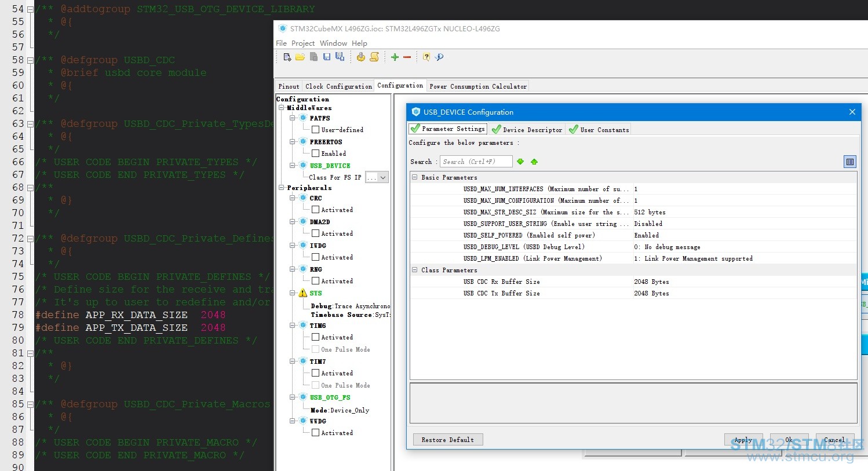Click the CRC cube icon in tree
This screenshot has width=868, height=471.
pyautogui.click(x=302, y=198)
